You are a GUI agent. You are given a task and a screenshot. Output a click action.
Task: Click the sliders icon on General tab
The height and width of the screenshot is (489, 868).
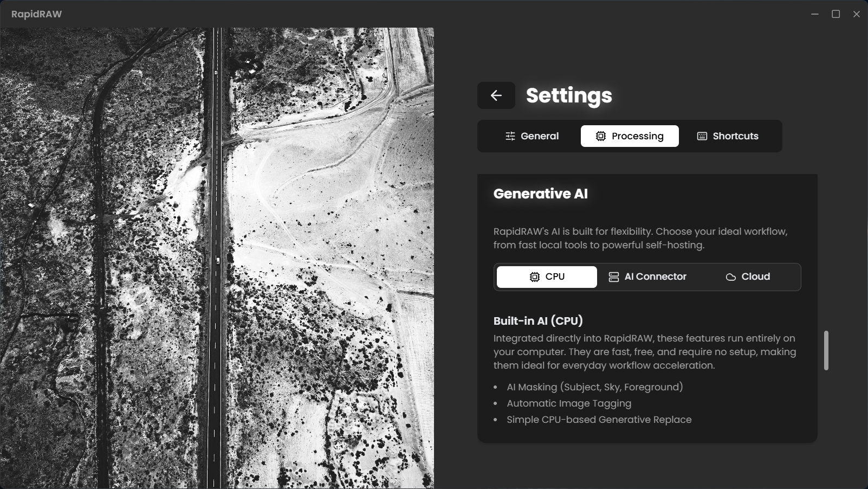click(x=510, y=136)
